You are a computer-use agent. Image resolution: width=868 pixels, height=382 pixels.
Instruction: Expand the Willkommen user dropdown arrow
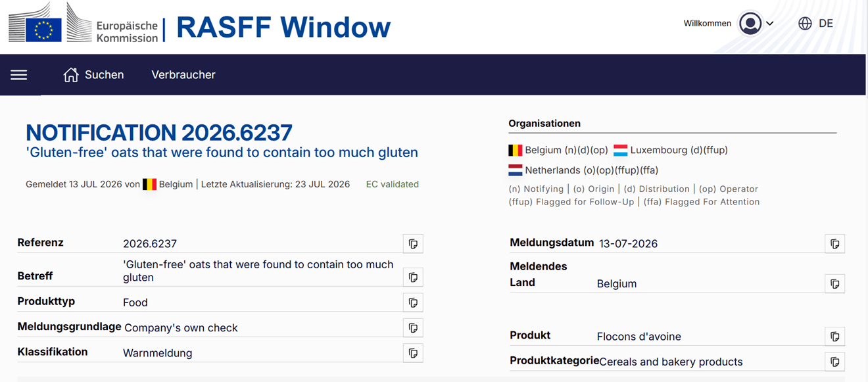tap(770, 24)
